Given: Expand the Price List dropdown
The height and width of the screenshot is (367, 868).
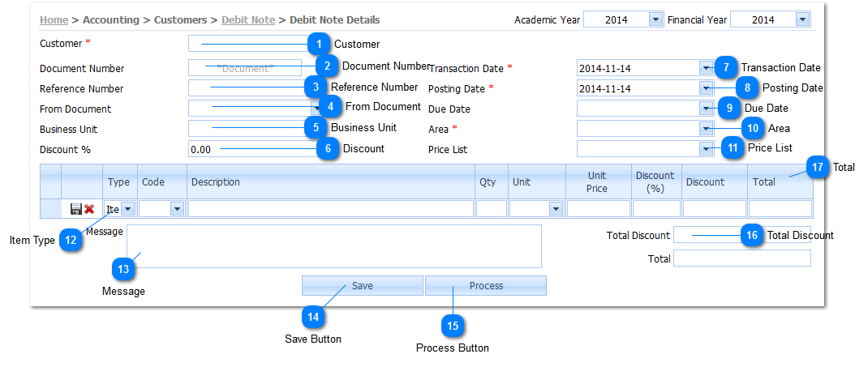Looking at the screenshot, I should tap(706, 148).
